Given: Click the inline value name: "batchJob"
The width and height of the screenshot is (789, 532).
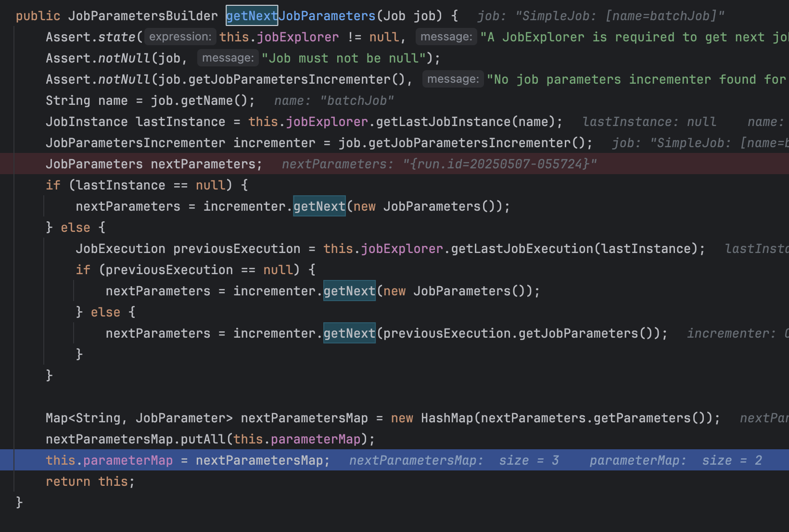Looking at the screenshot, I should coord(334,101).
